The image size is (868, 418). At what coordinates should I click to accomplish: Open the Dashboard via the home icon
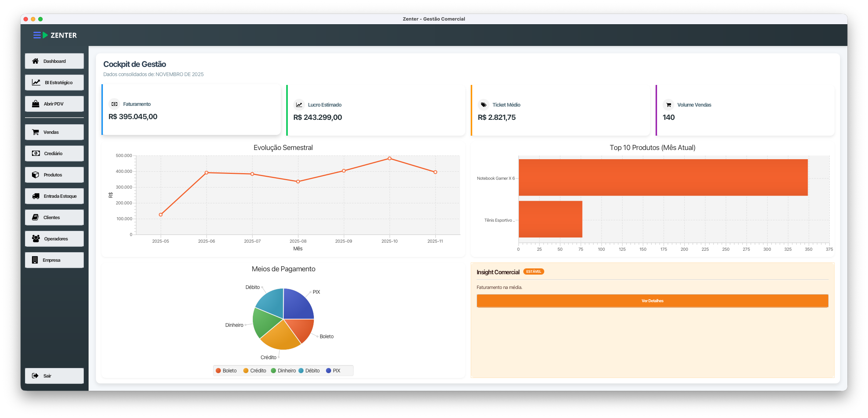coord(36,61)
